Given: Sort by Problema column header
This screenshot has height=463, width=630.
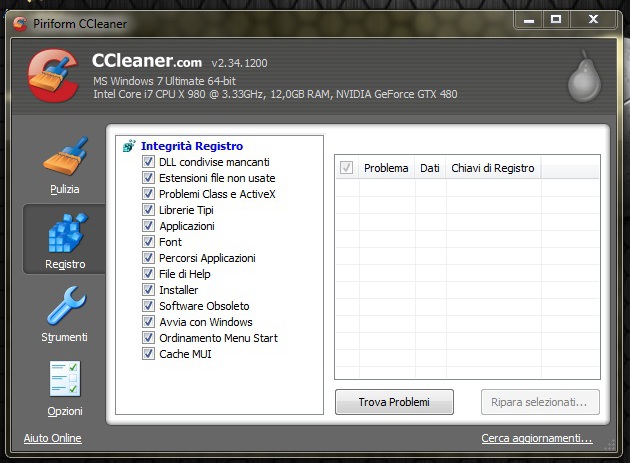Looking at the screenshot, I should pos(385,168).
